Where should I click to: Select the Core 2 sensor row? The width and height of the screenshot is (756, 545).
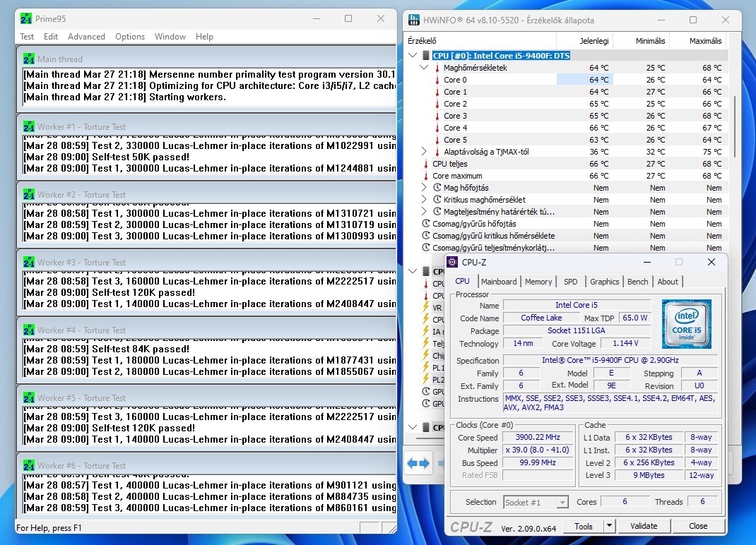click(567, 104)
